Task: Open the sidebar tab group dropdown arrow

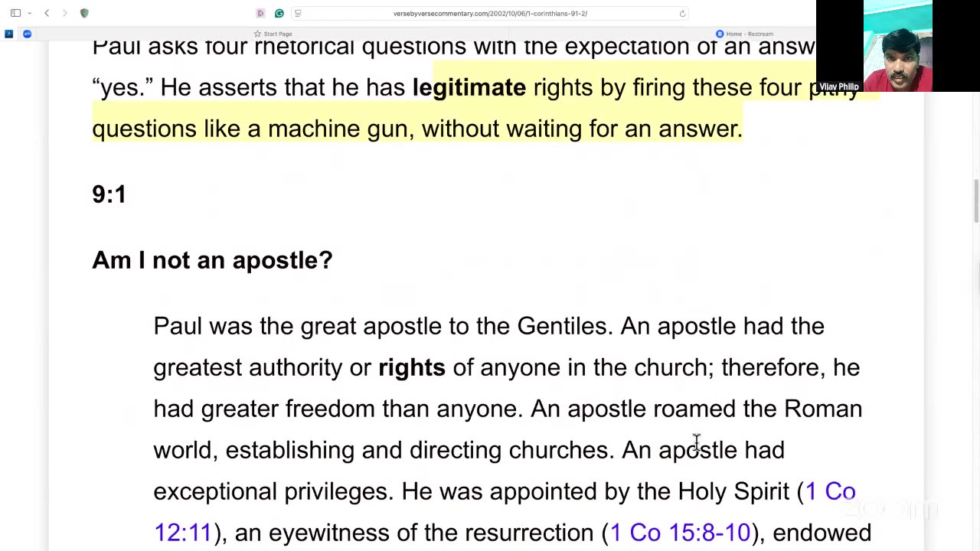Action: tap(29, 13)
